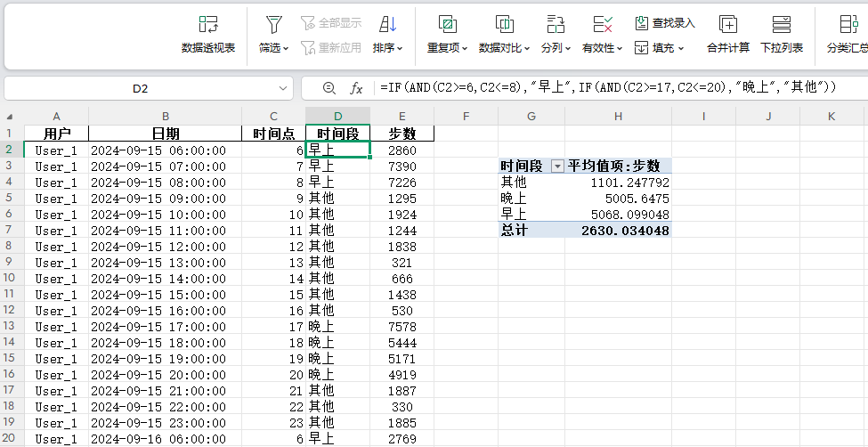Click the 合并计算 consolidate icon
868x447 pixels.
[728, 24]
